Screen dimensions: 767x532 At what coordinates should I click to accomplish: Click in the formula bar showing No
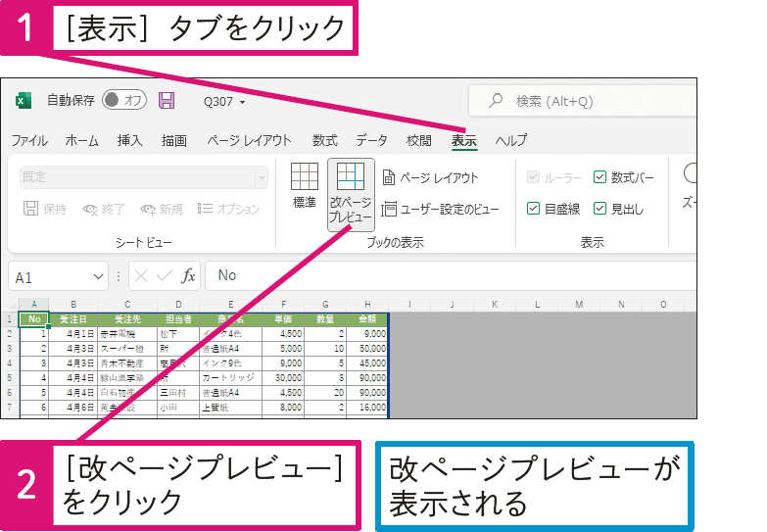click(x=441, y=276)
